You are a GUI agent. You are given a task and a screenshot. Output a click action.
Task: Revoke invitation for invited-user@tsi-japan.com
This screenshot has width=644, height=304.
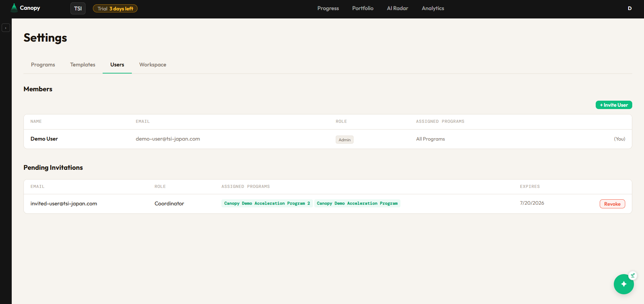tap(612, 204)
